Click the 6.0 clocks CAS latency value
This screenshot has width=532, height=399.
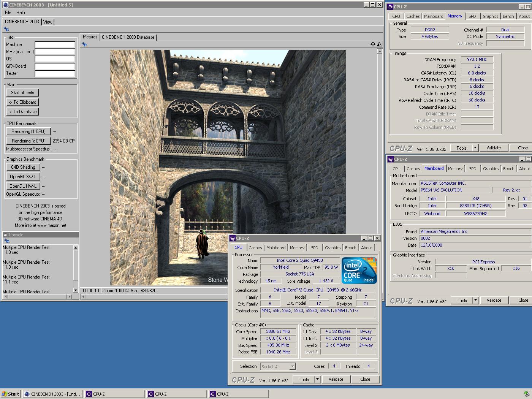click(x=477, y=73)
